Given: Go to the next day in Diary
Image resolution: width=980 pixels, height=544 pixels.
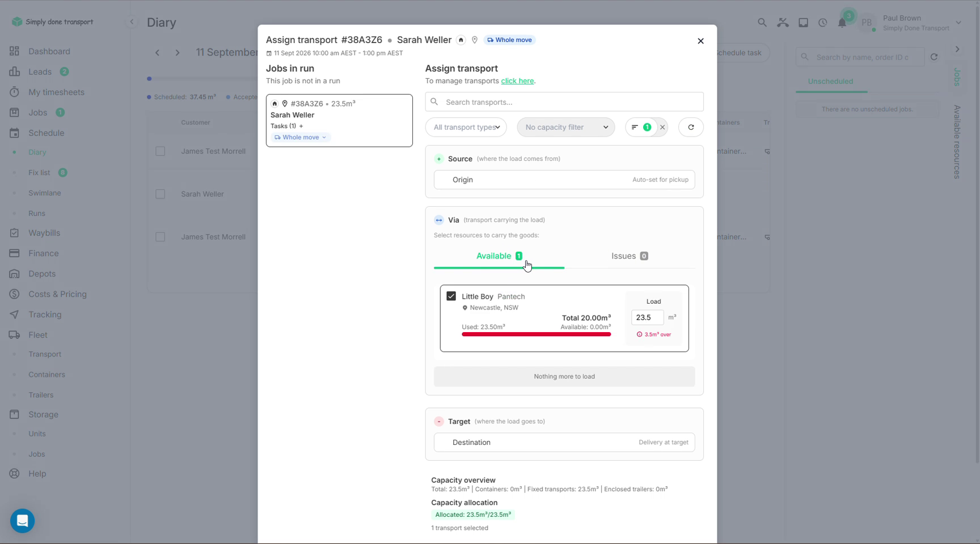Looking at the screenshot, I should pyautogui.click(x=178, y=53).
